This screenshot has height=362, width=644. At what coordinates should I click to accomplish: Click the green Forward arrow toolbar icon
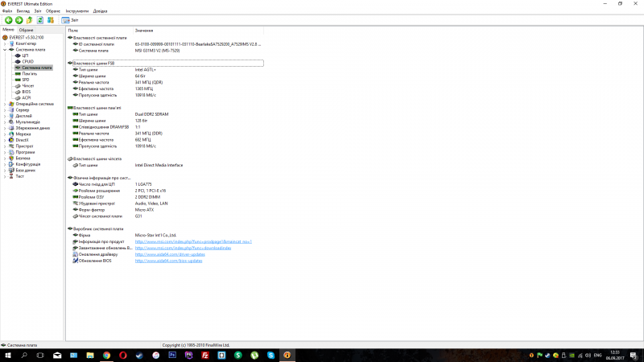(x=19, y=20)
